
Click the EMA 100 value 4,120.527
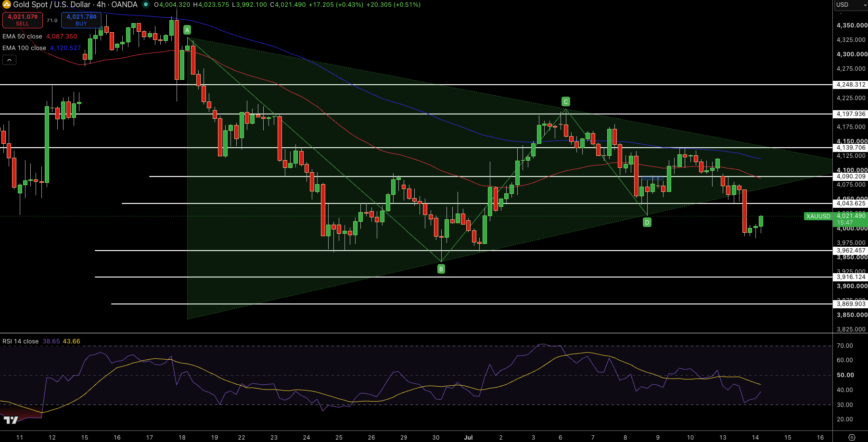(x=65, y=48)
